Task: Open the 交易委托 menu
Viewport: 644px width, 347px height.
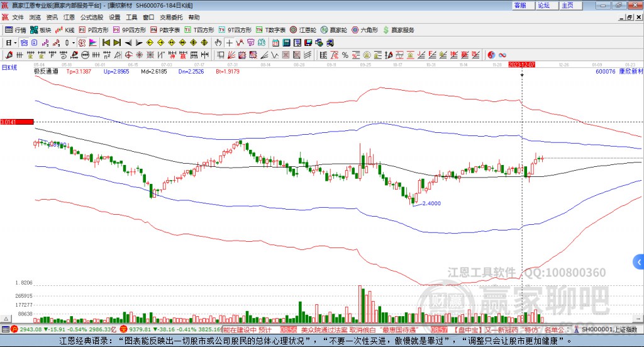Action: (x=171, y=17)
